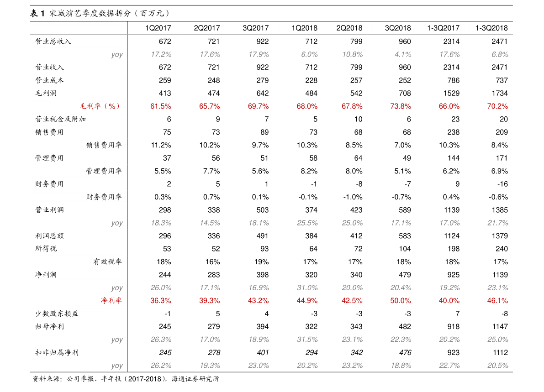Image resolution: width=544 pixels, height=392 pixels.
Task: Select 利润总额 value 1379 for 1-3Q2018
Action: 500,235
